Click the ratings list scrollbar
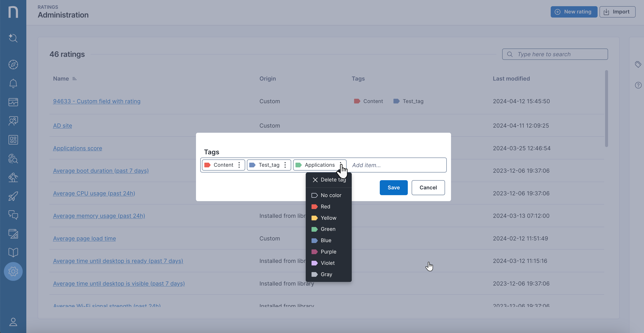The height and width of the screenshot is (333, 644). [x=606, y=109]
